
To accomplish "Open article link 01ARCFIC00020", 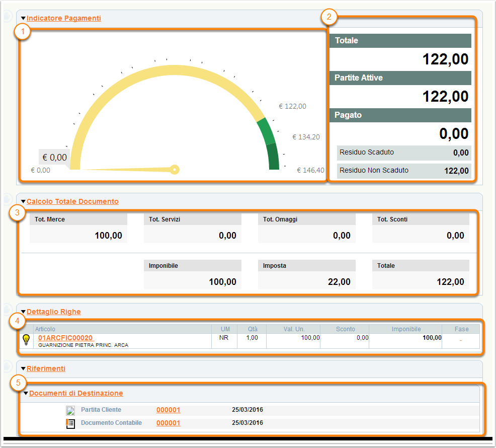I will (65, 338).
